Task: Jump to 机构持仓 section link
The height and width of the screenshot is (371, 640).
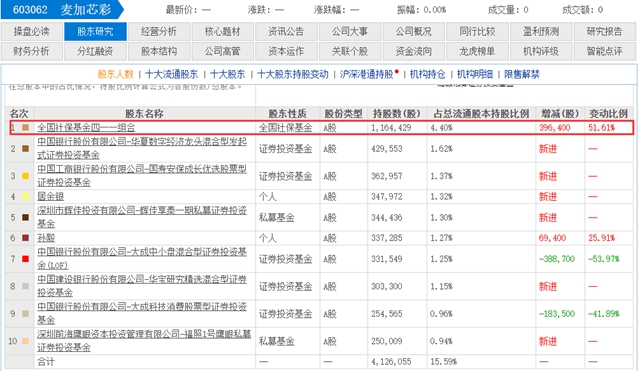Action: point(427,74)
